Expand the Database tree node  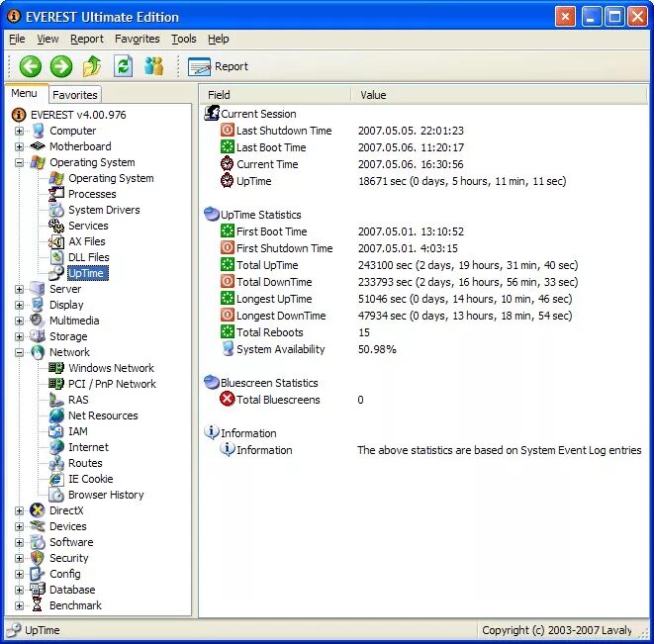(x=19, y=590)
